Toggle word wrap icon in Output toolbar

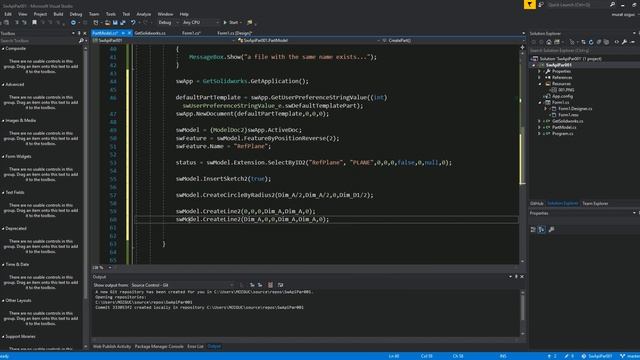tap(280, 285)
